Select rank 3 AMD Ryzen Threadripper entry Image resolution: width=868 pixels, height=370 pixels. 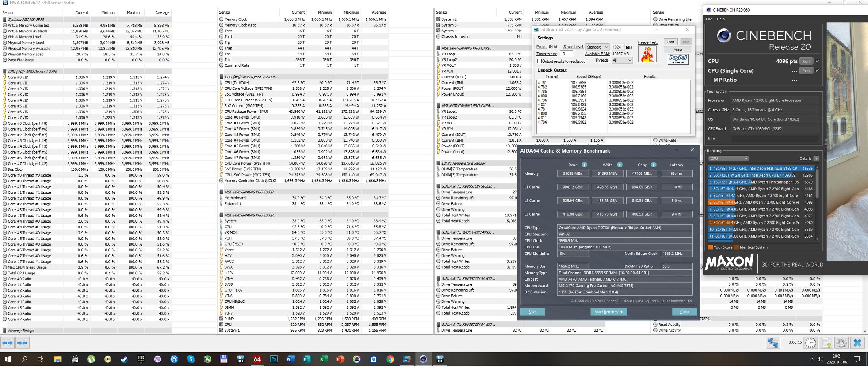point(761,182)
